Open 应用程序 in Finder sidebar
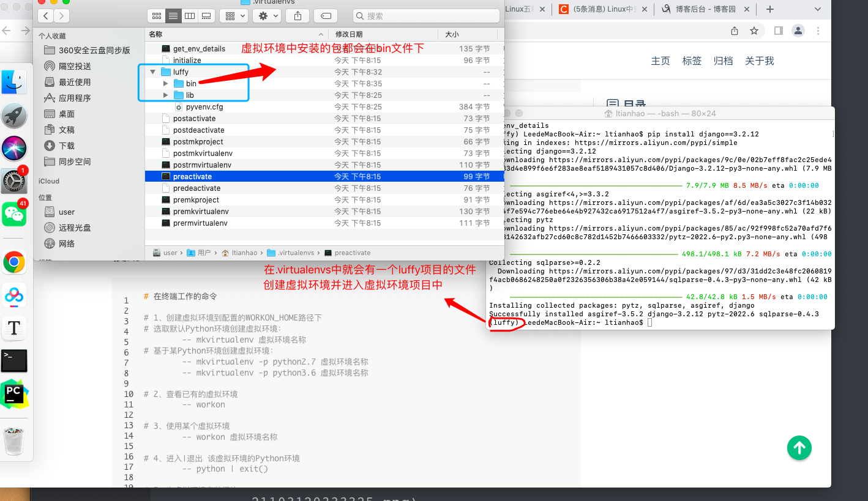This screenshot has height=501, width=868. pos(67,98)
